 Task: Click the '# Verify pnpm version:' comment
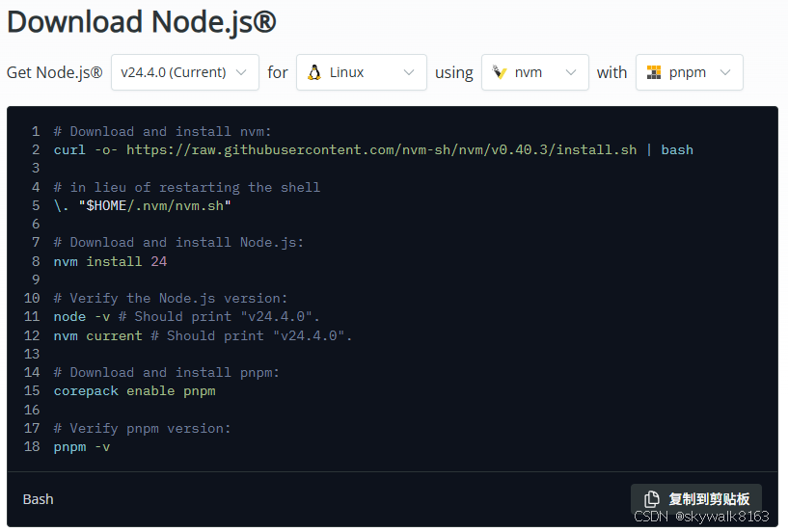pyautogui.click(x=142, y=429)
